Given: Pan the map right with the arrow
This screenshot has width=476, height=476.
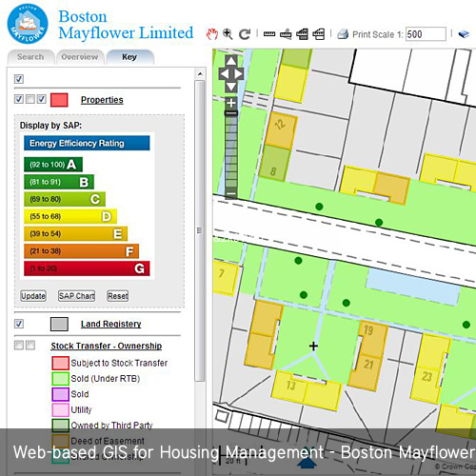Looking at the screenshot, I should 238,74.
